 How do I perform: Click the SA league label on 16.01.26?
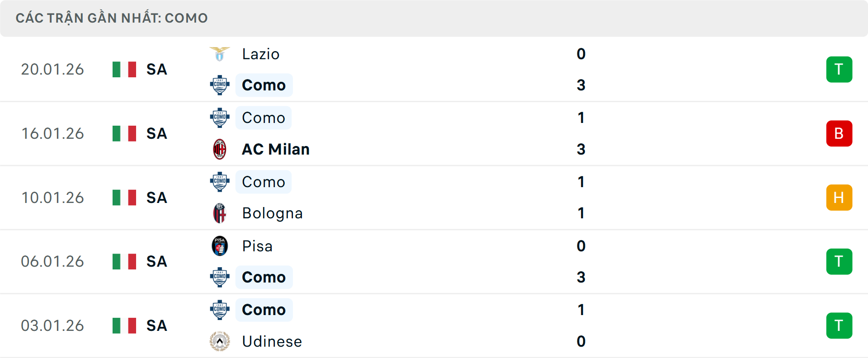[157, 134]
